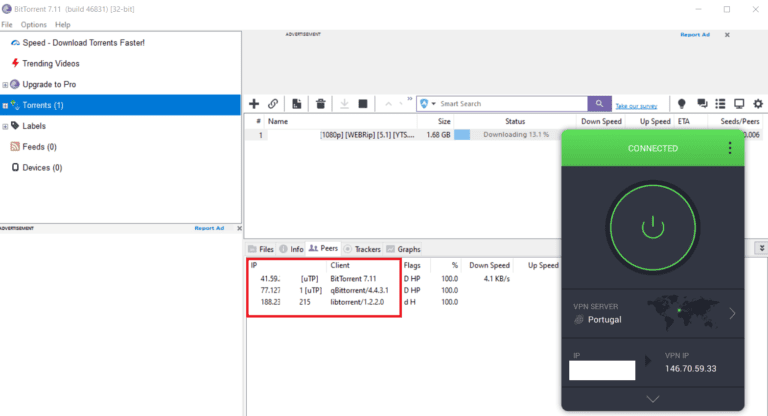Screen dimensions: 768x416
Task: Toggle the VPN power button
Action: (652, 228)
